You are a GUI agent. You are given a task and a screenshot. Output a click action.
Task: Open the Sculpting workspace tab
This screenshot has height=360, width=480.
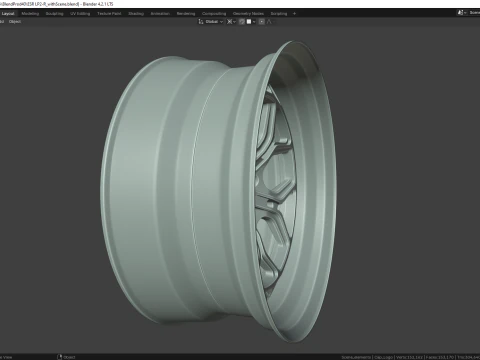(54, 14)
